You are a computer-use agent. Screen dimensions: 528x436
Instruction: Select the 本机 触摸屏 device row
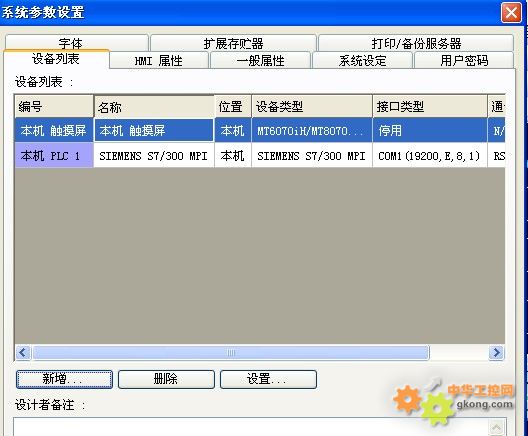click(x=260, y=130)
